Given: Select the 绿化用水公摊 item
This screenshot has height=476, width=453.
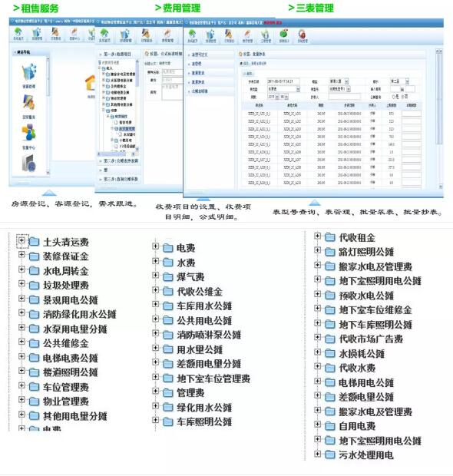Looking at the screenshot, I should (x=204, y=407).
